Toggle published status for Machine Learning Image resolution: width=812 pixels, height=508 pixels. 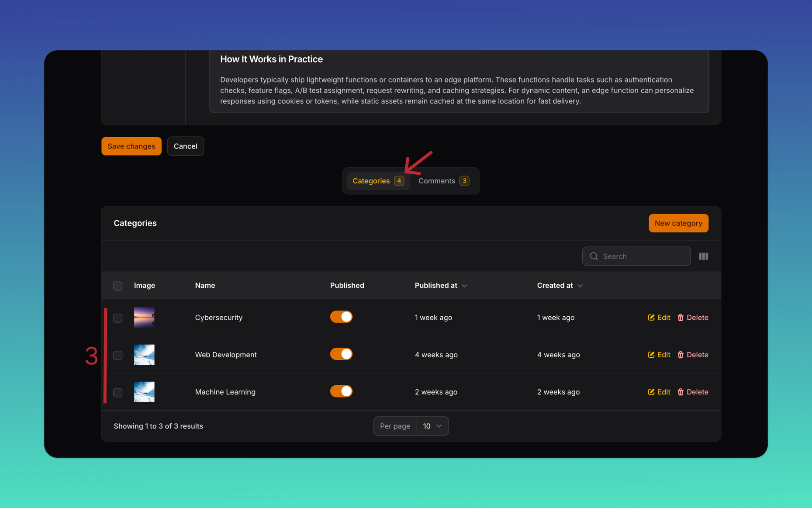click(x=341, y=391)
